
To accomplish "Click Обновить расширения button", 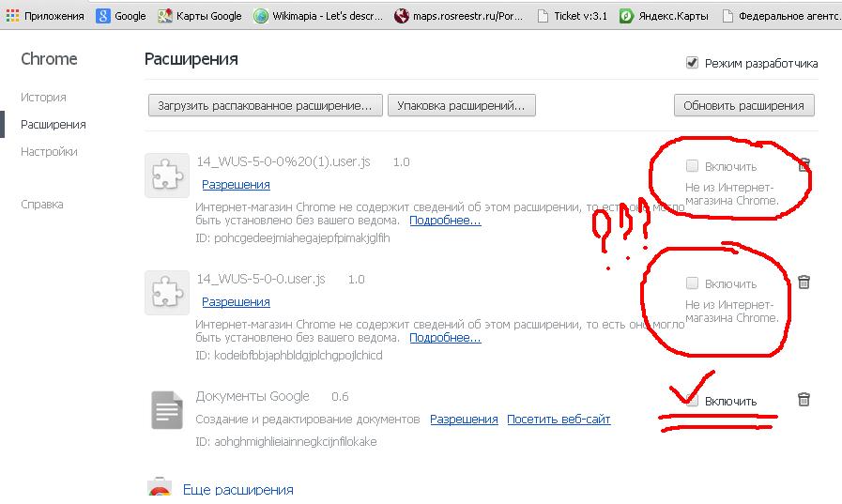I will pyautogui.click(x=743, y=105).
